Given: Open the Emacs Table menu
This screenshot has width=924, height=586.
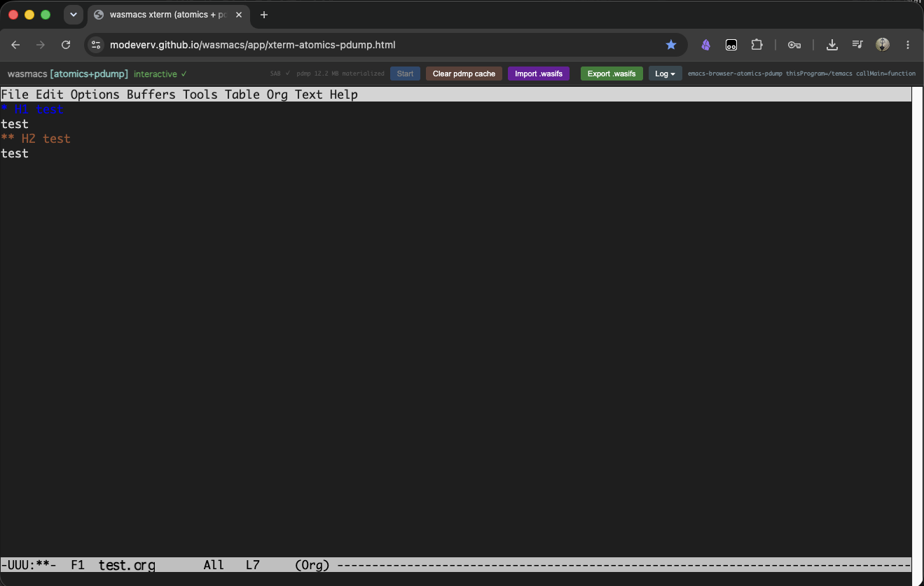Looking at the screenshot, I should pyautogui.click(x=242, y=95).
